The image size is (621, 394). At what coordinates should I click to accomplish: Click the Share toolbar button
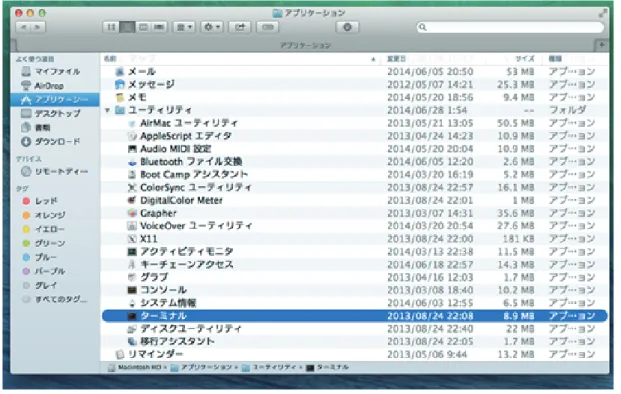point(240,27)
